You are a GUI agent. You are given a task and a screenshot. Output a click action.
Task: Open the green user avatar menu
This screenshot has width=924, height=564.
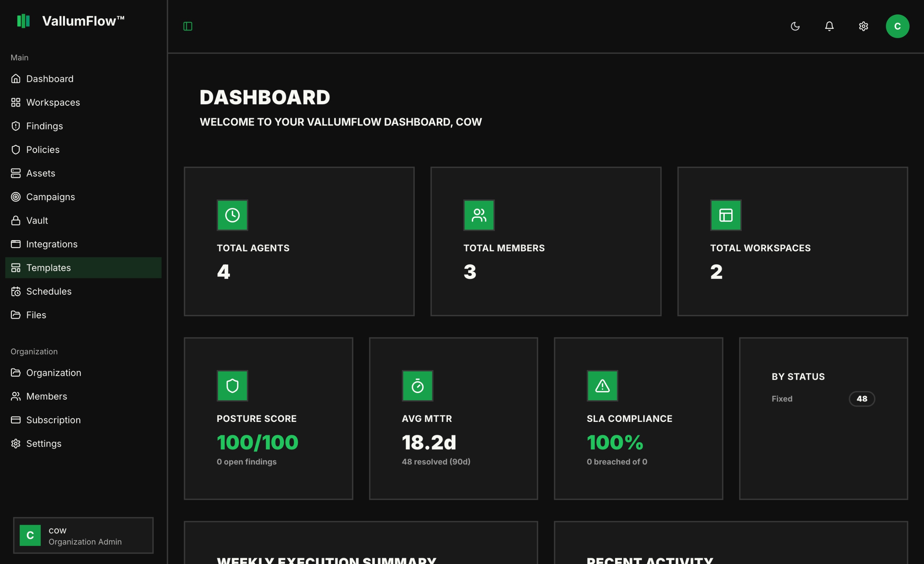[x=897, y=26]
